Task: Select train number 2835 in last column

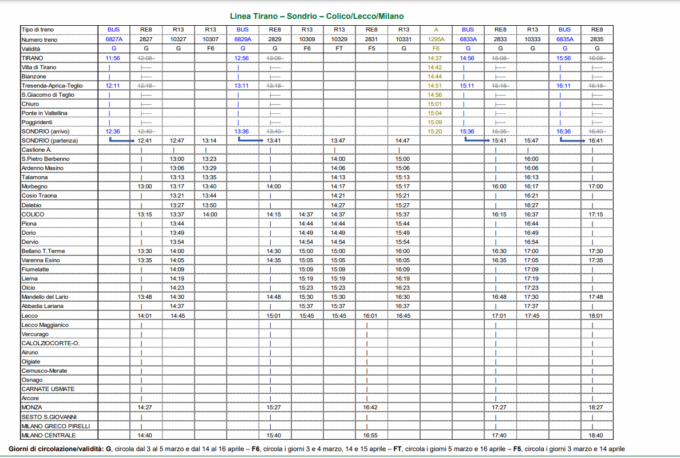Action: 595,40
